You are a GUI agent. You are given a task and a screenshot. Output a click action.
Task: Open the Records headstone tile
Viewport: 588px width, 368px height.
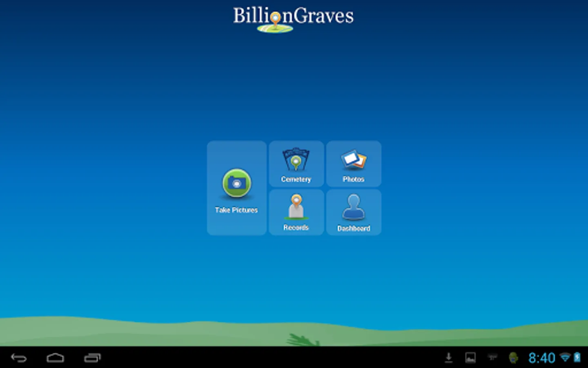click(296, 212)
